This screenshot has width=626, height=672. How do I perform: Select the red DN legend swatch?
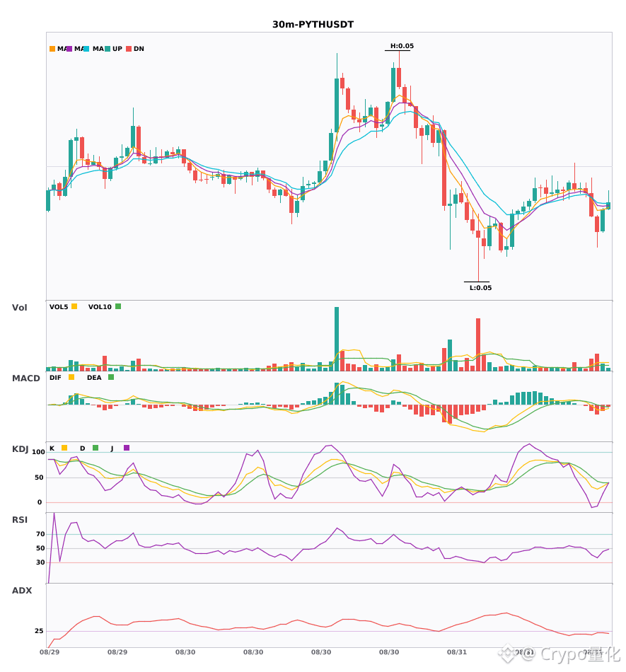point(129,49)
